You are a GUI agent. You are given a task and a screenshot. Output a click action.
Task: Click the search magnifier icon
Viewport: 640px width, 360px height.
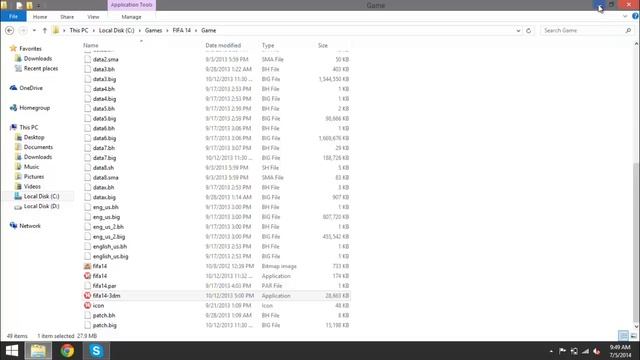(628, 31)
